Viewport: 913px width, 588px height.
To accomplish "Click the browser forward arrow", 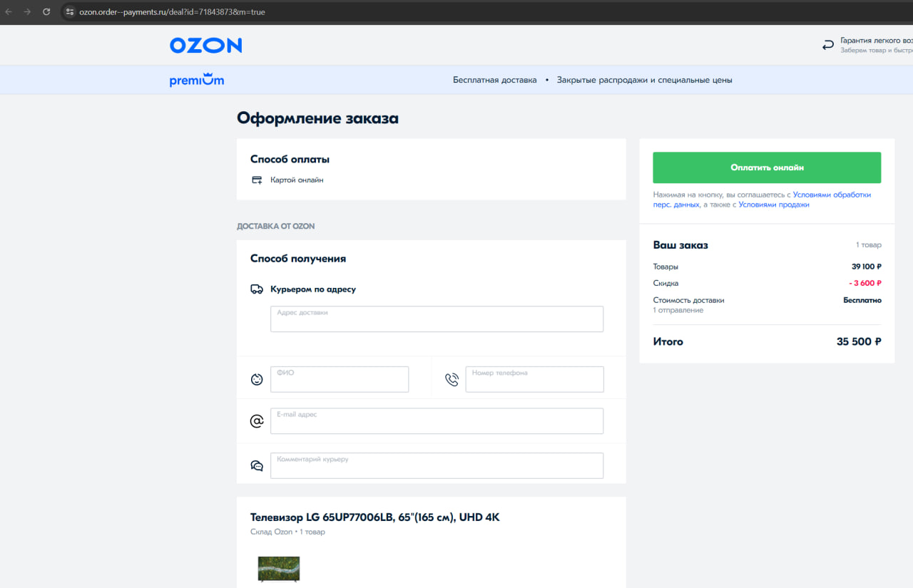I will coord(27,12).
